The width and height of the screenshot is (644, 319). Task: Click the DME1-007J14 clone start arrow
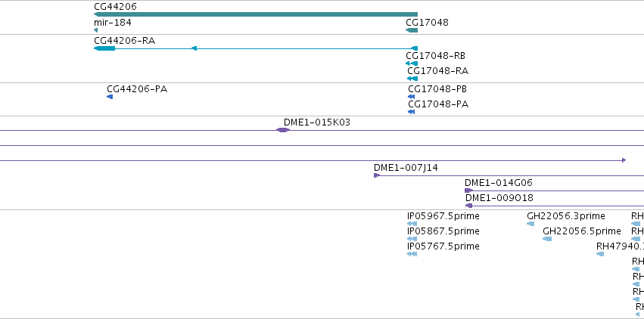tap(377, 175)
